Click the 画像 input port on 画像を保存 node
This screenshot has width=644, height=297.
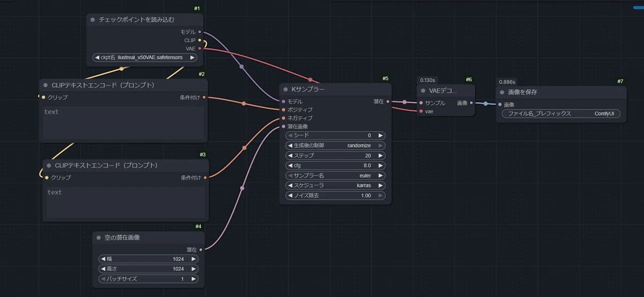500,105
